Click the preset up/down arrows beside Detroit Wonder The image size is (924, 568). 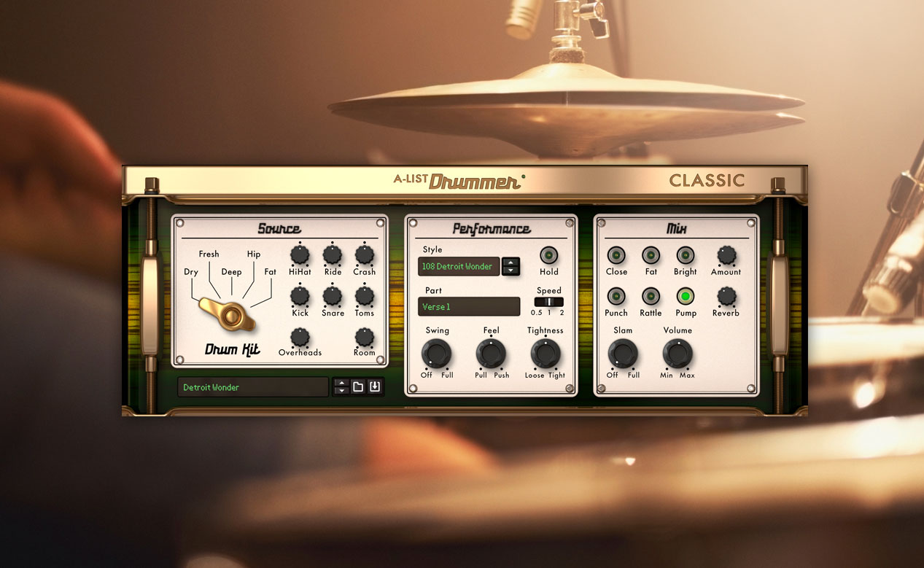click(341, 387)
